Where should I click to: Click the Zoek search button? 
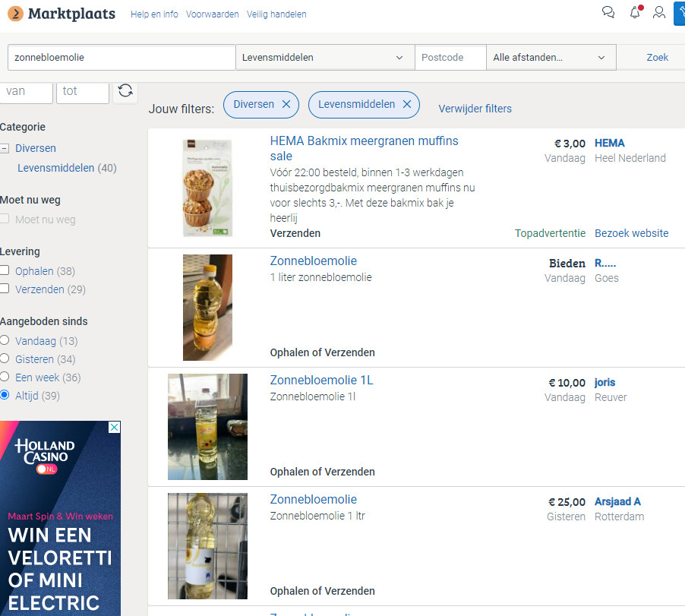coord(657,57)
